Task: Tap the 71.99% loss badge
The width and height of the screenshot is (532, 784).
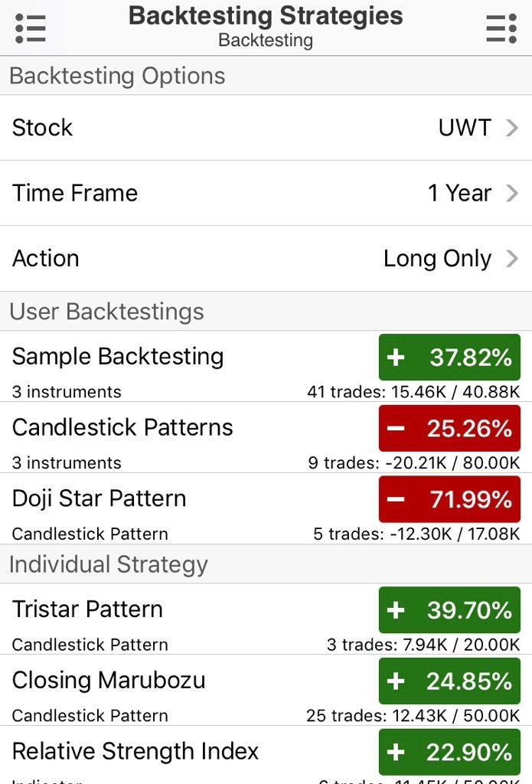Action: 449,499
